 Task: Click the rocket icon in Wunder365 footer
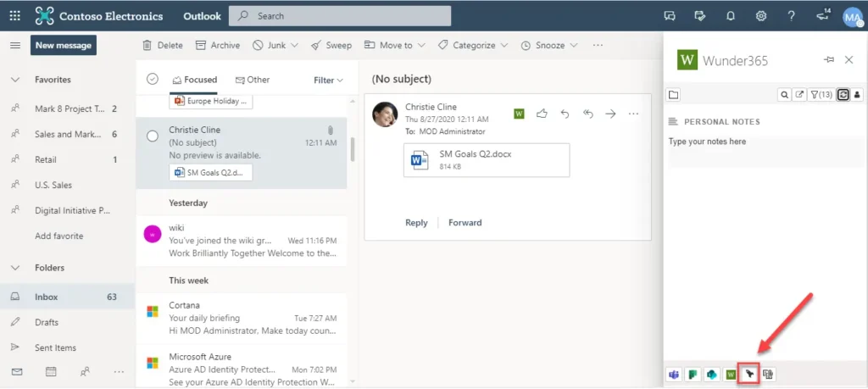click(x=748, y=374)
